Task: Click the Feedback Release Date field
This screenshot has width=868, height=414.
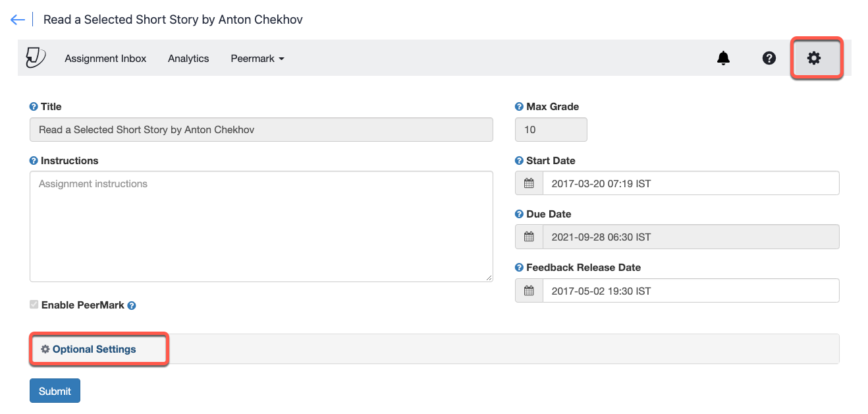Action: point(690,291)
